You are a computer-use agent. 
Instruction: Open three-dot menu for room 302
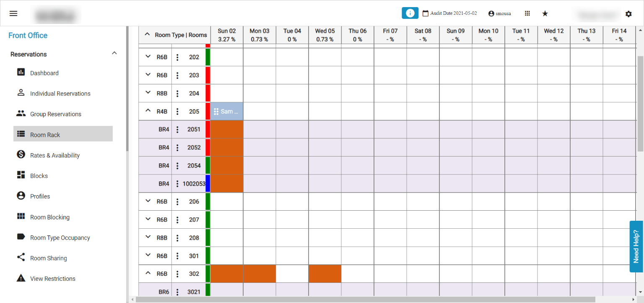[177, 274]
